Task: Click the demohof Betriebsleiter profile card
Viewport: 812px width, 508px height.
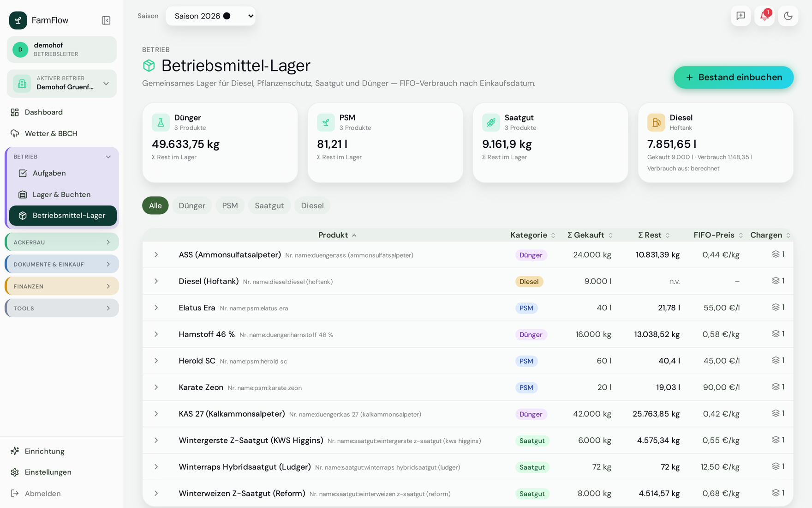Action: click(62, 49)
